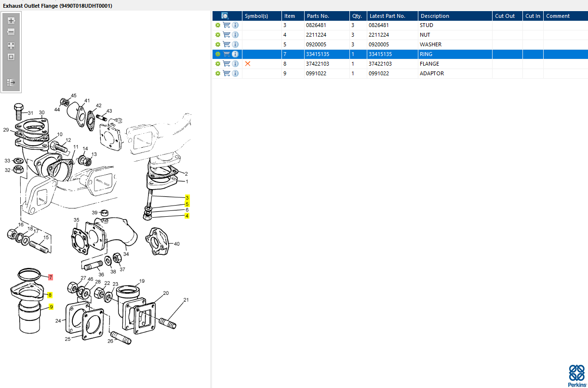Click the single square fit view icon
The image size is (588, 388).
click(x=11, y=57)
